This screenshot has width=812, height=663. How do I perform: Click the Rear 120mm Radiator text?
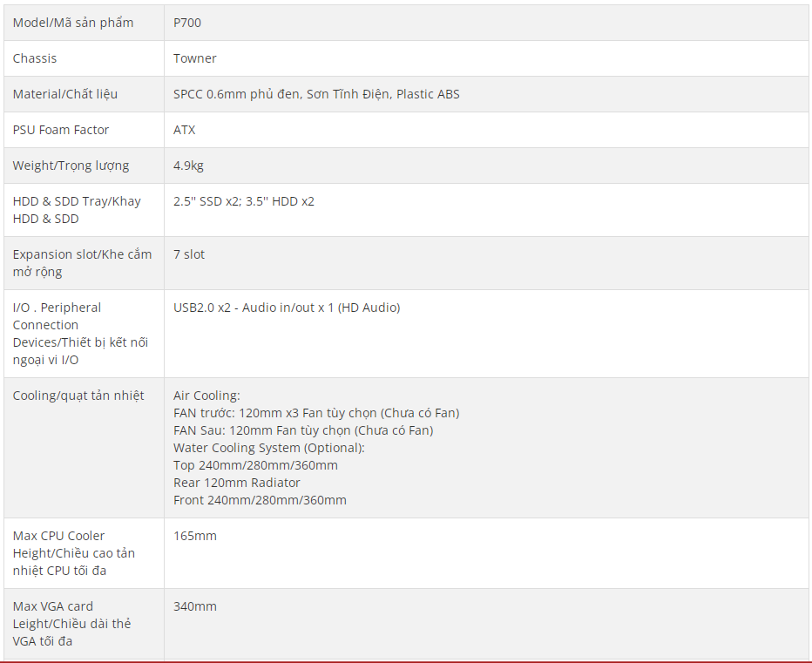click(237, 483)
